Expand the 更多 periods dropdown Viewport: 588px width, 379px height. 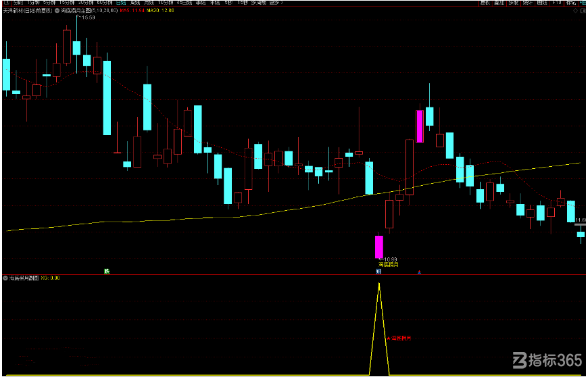pos(276,3)
